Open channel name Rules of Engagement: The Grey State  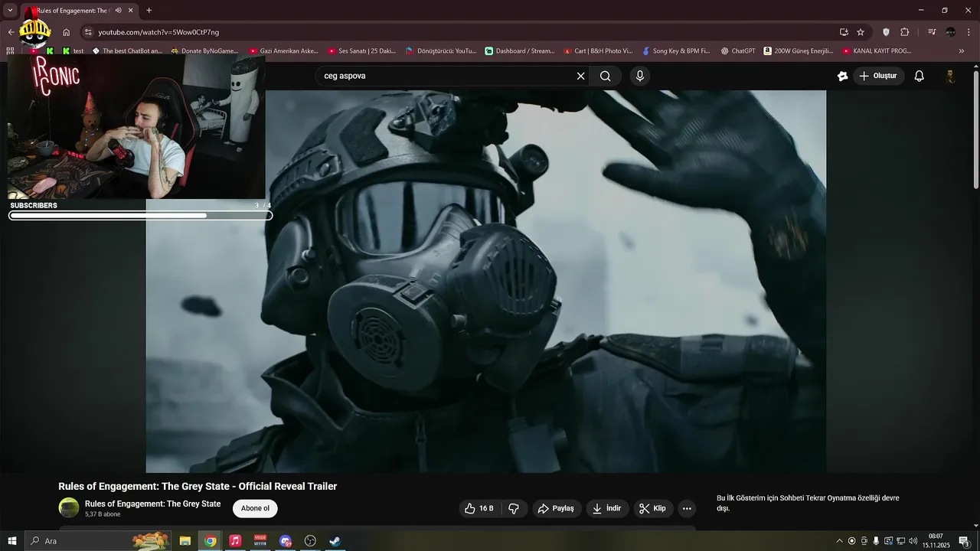[x=152, y=504]
